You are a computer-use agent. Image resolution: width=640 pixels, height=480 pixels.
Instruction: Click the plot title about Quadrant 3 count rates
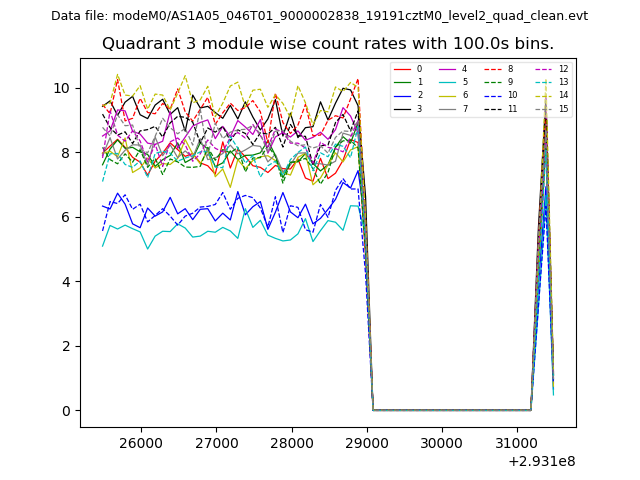[327, 44]
